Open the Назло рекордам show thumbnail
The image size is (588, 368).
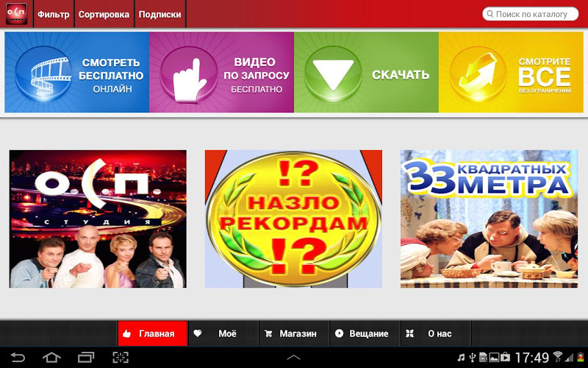click(293, 219)
